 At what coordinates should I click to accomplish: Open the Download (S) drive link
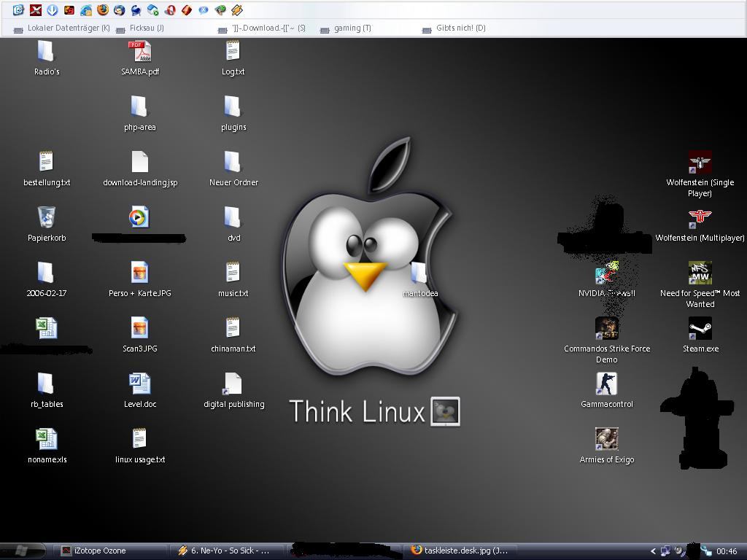pyautogui.click(x=262, y=28)
